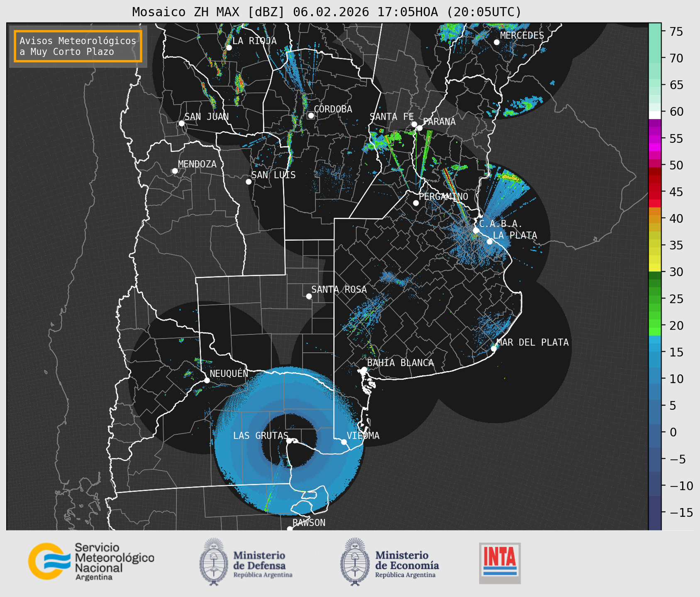Click the 75 dBZ value on color scale
Viewport: 700px width, 597px height.
pos(676,32)
